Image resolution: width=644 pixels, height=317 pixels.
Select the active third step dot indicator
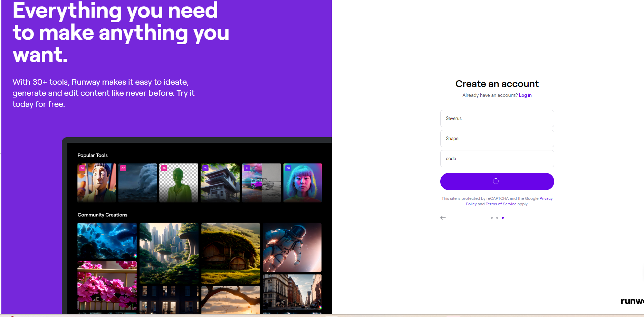click(x=503, y=218)
